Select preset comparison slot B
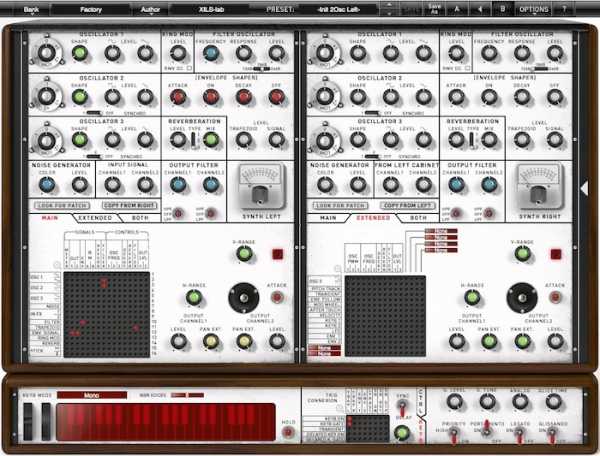This screenshot has width=600, height=456. point(502,8)
